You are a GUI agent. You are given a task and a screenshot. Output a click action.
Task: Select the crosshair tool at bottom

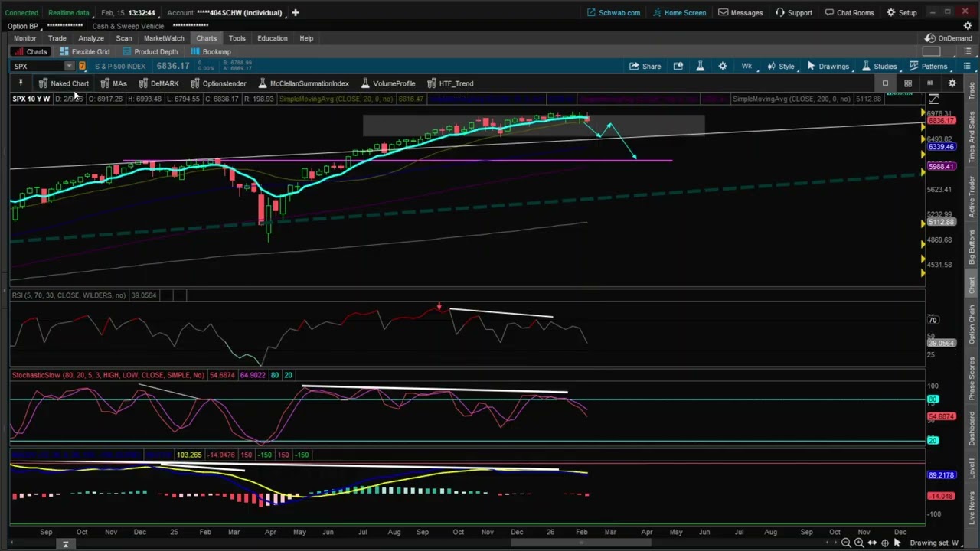coord(884,543)
